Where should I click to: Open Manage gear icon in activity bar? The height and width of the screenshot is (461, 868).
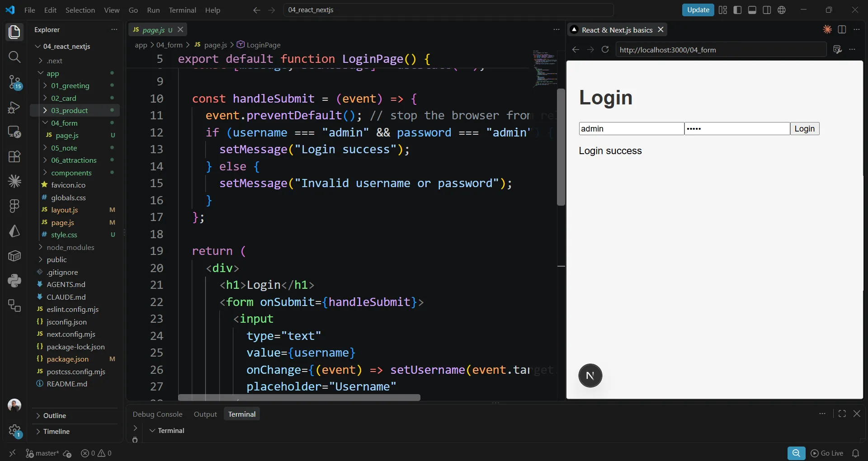[x=14, y=430]
